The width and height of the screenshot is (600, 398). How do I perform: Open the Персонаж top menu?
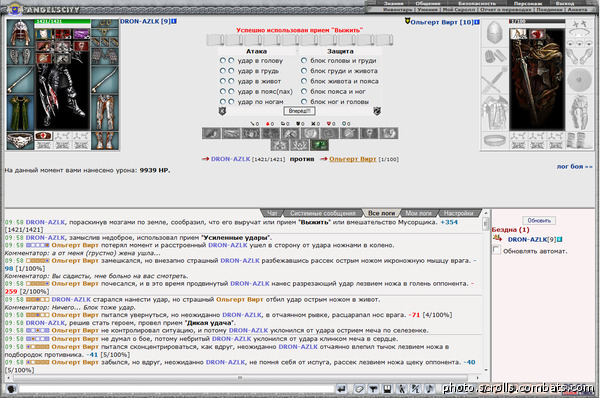point(527,3)
